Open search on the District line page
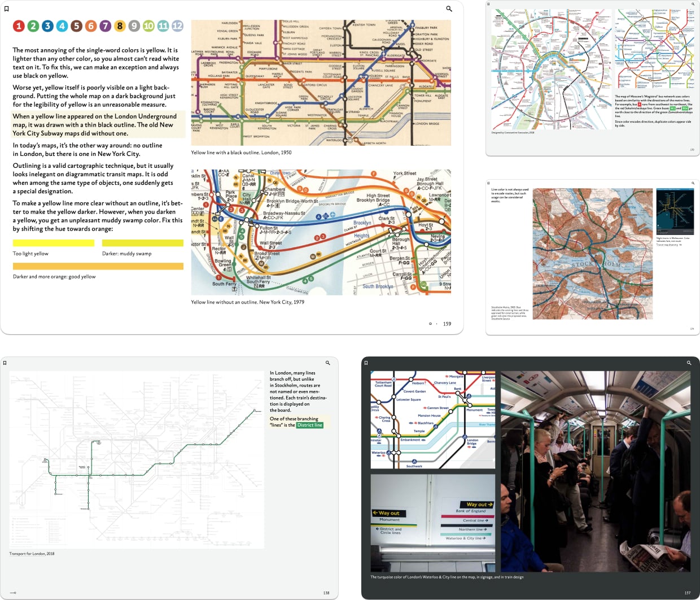Screen dimensions: 700x600 327,363
